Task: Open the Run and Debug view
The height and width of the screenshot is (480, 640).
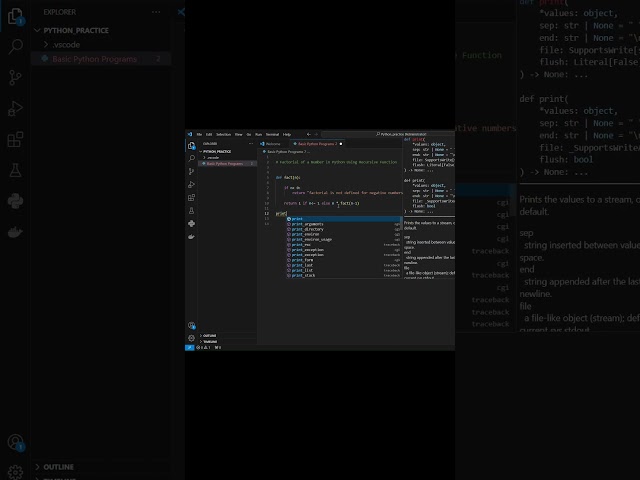Action: pos(191,184)
